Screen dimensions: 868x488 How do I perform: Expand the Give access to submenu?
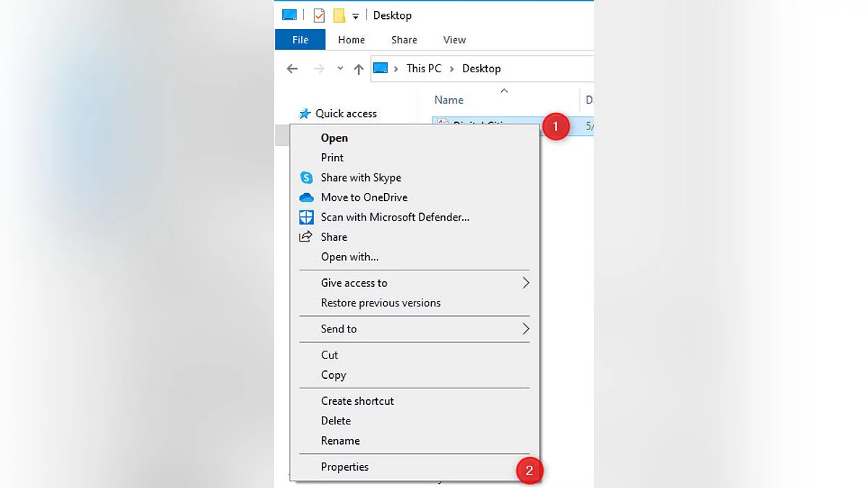(x=526, y=283)
